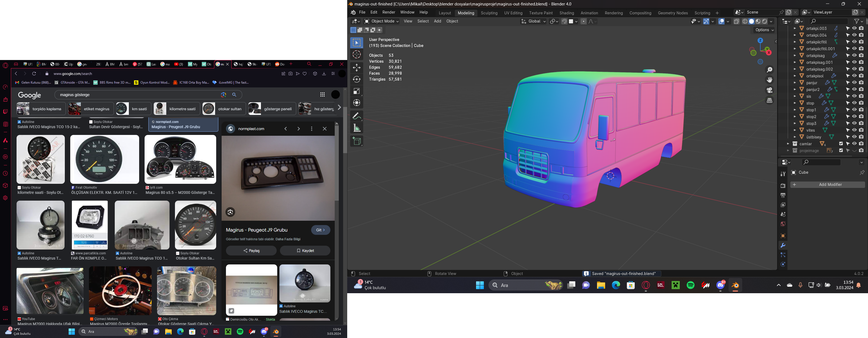Screen dimensions: 868x338
Task: Toggle X-ray mode in viewport header
Action: [x=737, y=21]
